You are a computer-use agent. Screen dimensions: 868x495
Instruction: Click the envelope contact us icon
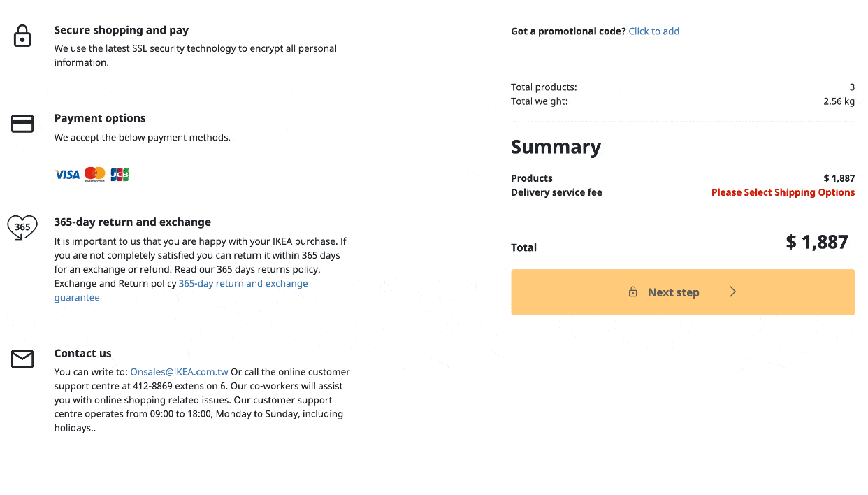[22, 359]
